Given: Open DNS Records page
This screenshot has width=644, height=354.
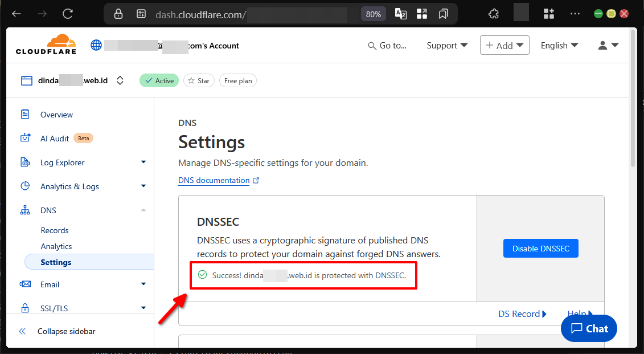Looking at the screenshot, I should (54, 230).
